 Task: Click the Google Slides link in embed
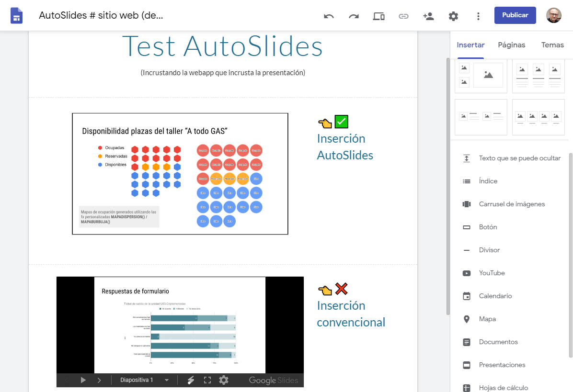point(273,380)
